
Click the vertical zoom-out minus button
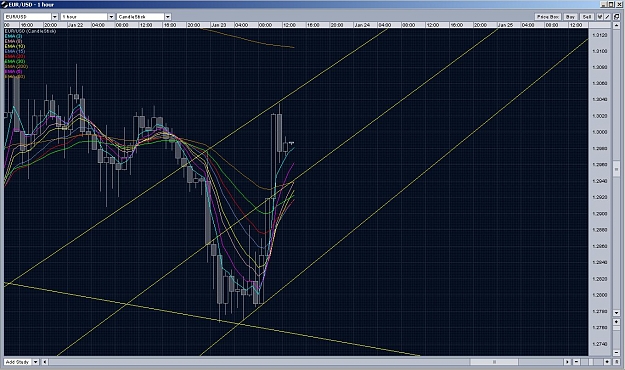click(x=616, y=352)
